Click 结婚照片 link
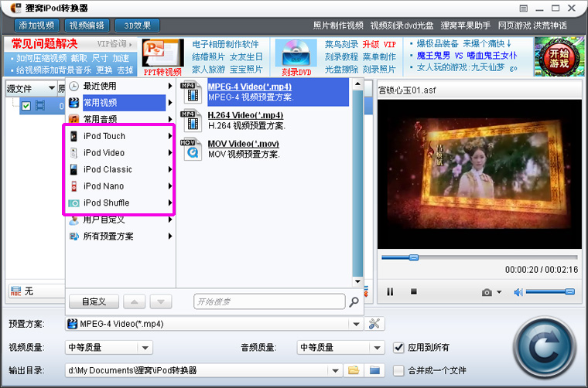Viewport: 588px width, 388px height. [208, 57]
